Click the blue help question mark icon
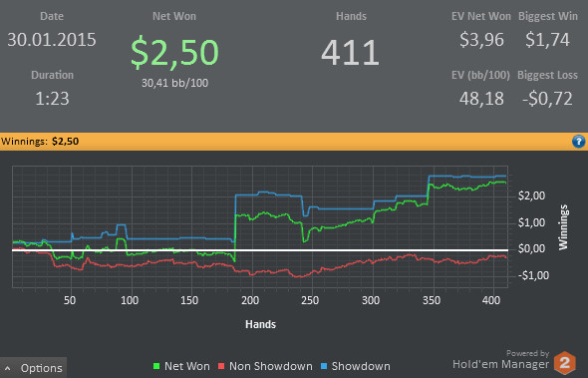 578,142
